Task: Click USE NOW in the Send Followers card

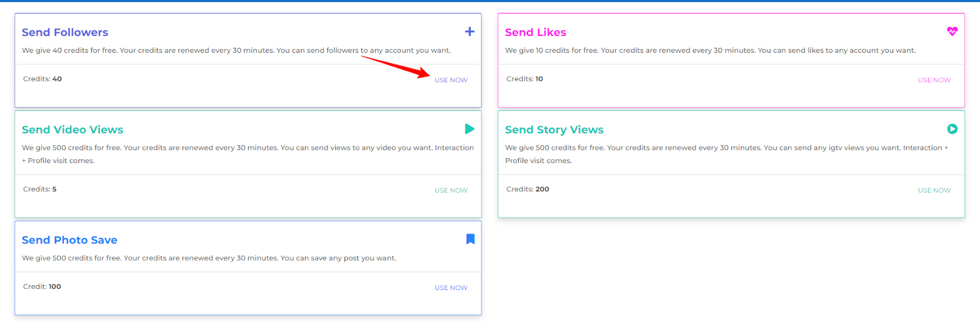Action: coord(451,80)
